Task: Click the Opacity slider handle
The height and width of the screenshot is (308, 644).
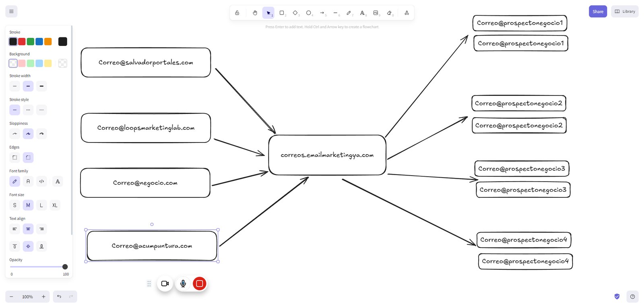Action: point(65,267)
